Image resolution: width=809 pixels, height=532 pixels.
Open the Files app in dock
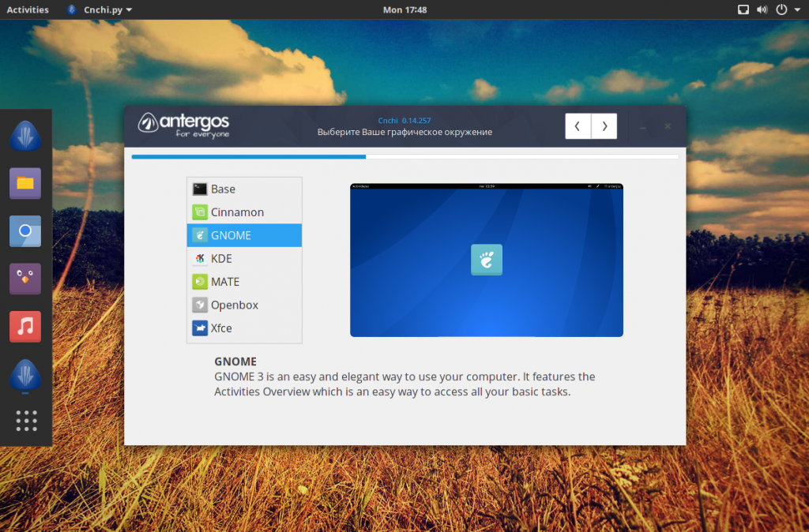(25, 183)
